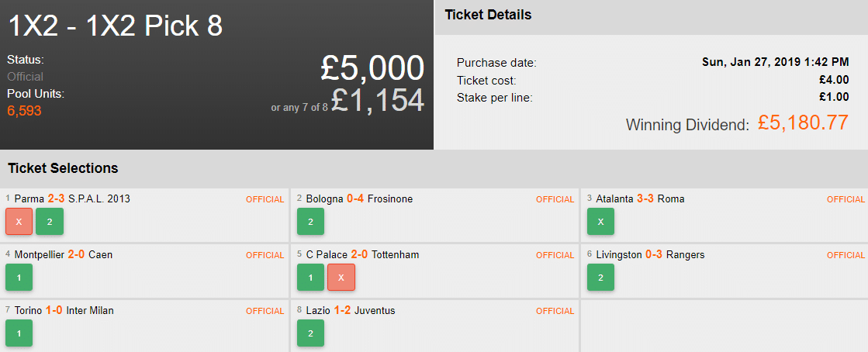Click OFFICIAL label on Lazio vs Juventus row
Viewport: 868px width, 352px height.
coord(555,311)
